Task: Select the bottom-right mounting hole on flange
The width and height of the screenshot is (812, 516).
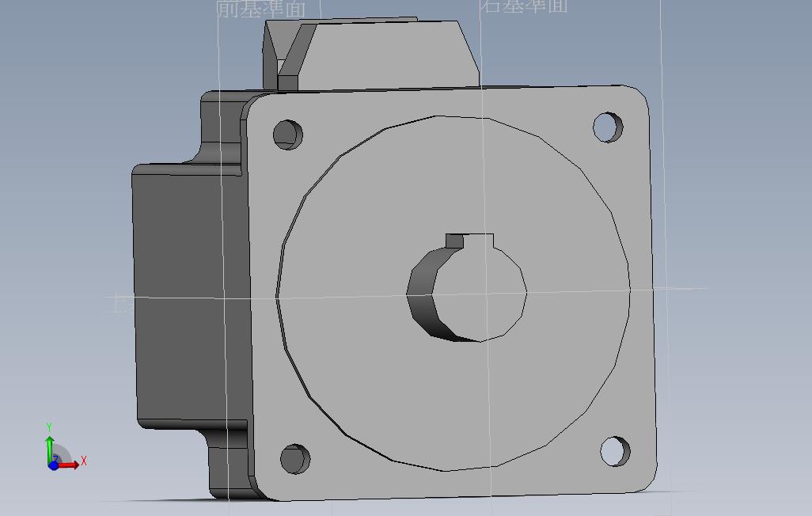Action: pos(615,451)
